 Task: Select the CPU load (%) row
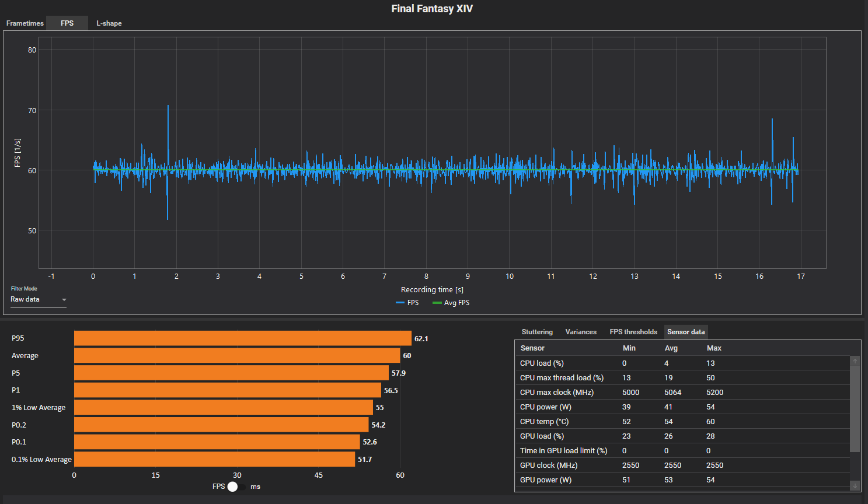click(x=682, y=363)
